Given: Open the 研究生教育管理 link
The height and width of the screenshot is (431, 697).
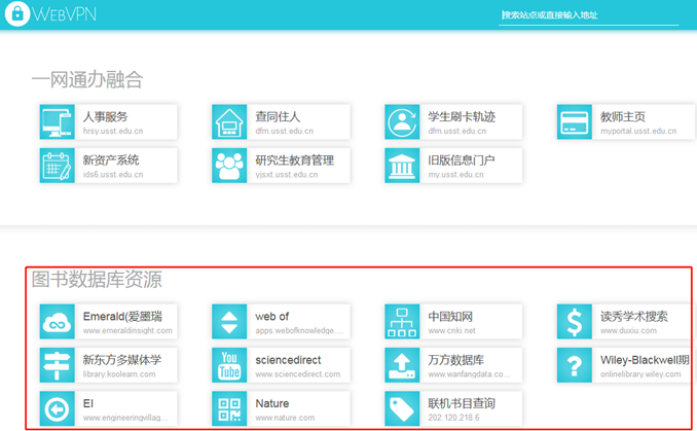Looking at the screenshot, I should [281, 166].
